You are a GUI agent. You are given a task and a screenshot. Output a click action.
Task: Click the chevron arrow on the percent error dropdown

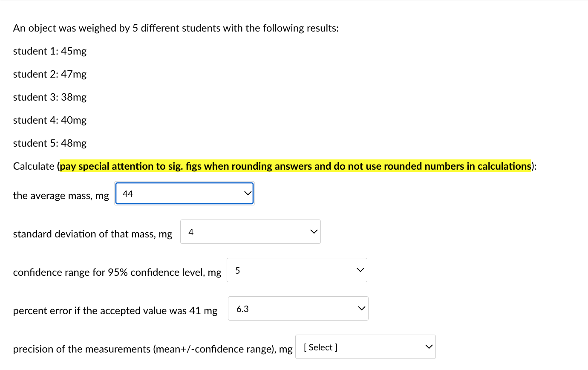click(361, 309)
